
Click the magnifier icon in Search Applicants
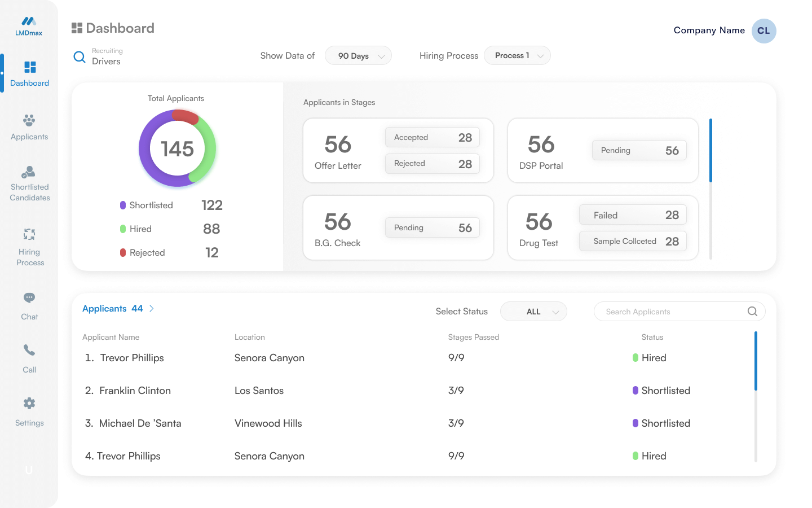coord(752,312)
